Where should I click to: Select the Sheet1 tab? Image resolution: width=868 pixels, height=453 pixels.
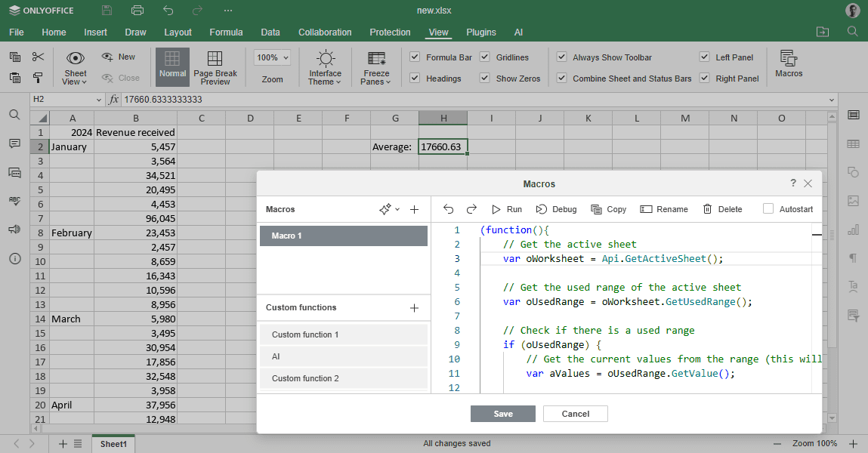click(113, 444)
